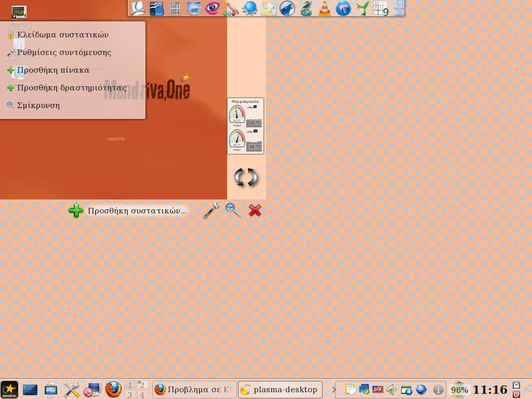Open Klipper clipboard tray icon
This screenshot has height=399, width=532.
tap(351, 390)
